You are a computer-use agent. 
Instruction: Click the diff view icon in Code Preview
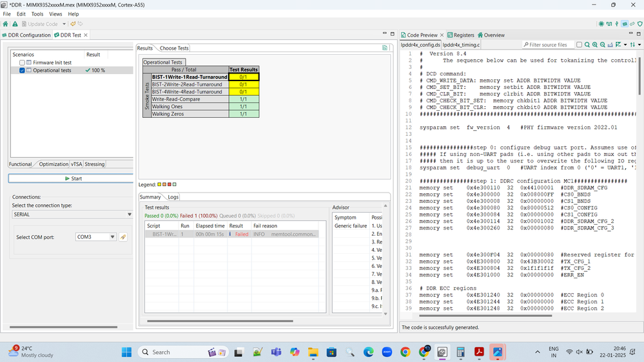618,44
